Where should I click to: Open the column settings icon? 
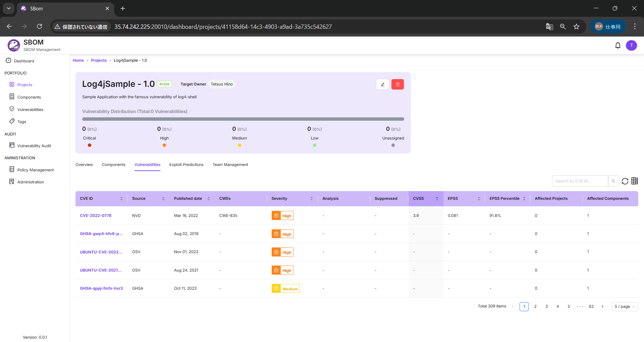pos(634,181)
